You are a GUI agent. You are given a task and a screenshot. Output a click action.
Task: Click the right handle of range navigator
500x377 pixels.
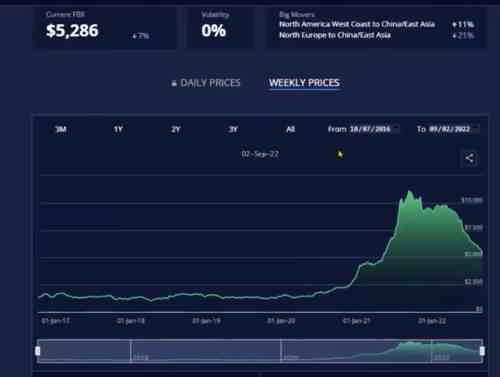(x=482, y=351)
